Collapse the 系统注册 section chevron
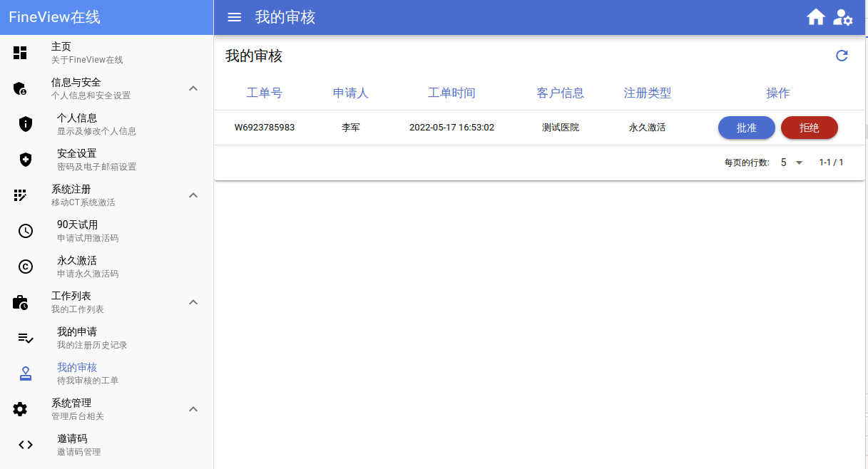Viewport: 868px width, 469px height. [193, 195]
